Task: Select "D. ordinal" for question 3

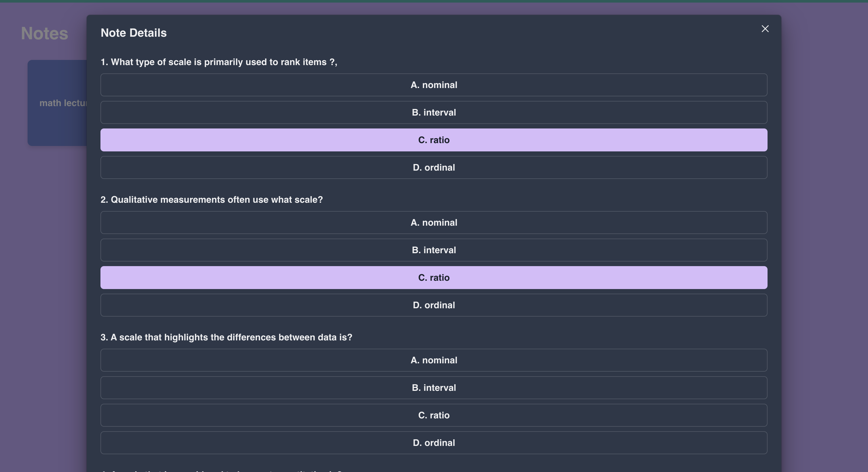Action: tap(434, 443)
